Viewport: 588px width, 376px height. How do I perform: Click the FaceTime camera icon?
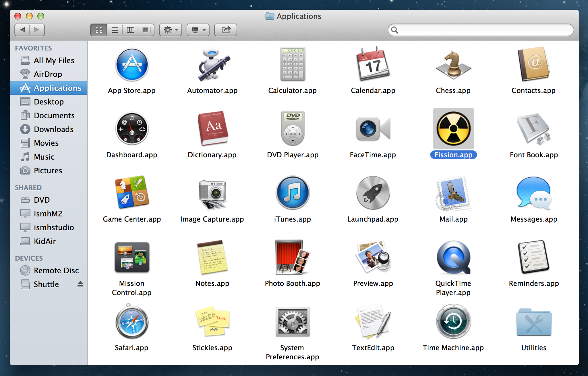pyautogui.click(x=373, y=129)
